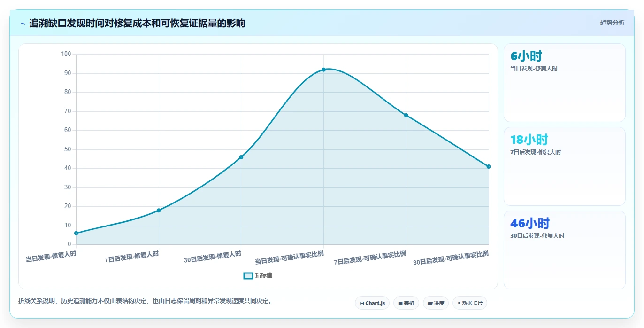Click the footnote text 折线关系说明
The image size is (644, 328).
tap(37, 301)
